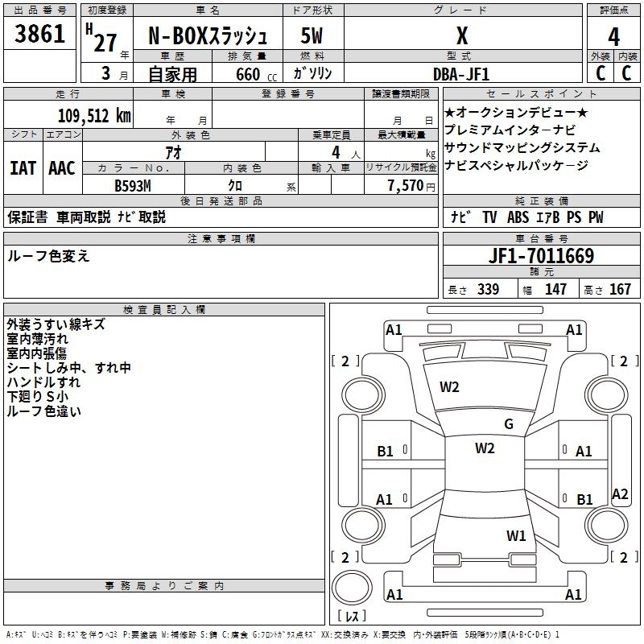Image resolution: width=644 pixels, height=644 pixels.
Task: Click the overall evaluation score 4
Action: point(613,36)
